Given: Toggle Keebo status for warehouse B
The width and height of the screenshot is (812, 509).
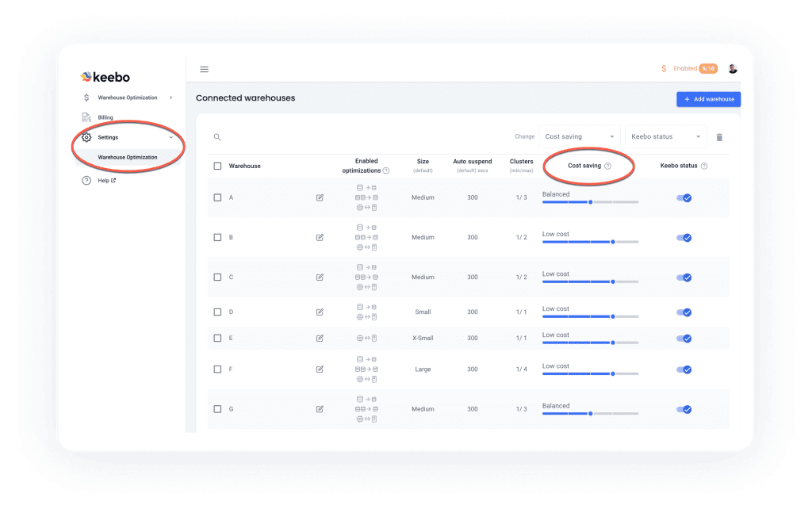Looking at the screenshot, I should 684,238.
